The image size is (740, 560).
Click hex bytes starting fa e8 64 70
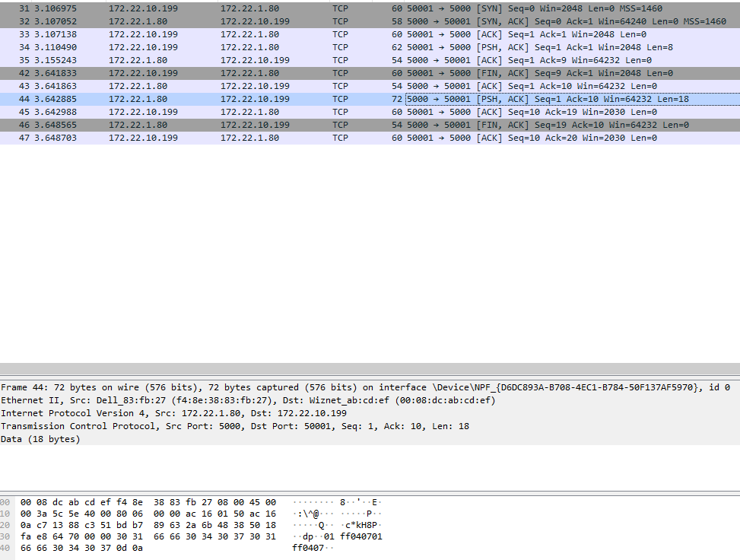pos(148,536)
